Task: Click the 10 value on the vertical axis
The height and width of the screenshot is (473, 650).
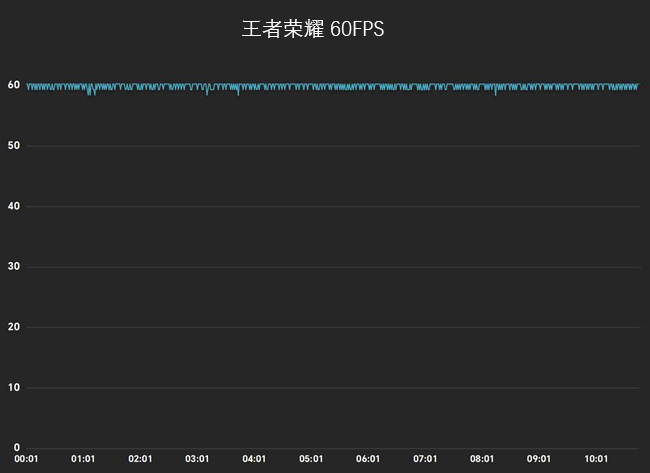Action: click(x=14, y=387)
